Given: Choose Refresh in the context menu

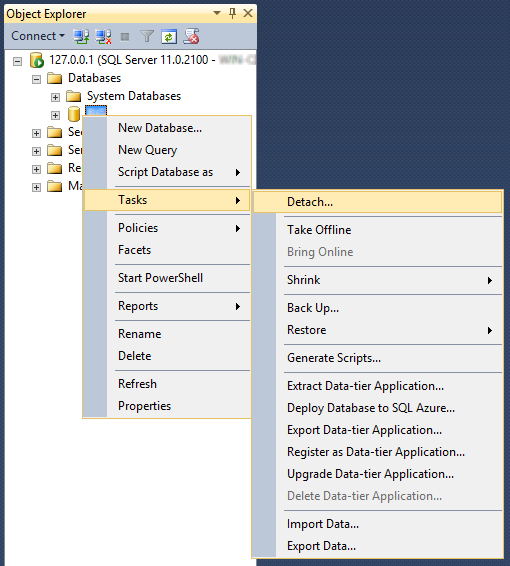Looking at the screenshot, I should [x=167, y=384].
